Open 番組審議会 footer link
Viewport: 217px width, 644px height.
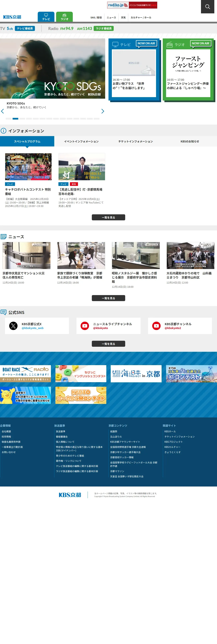(62, 437)
